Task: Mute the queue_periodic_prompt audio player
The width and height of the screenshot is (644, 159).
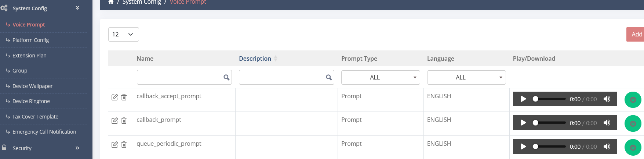Action: [x=607, y=146]
